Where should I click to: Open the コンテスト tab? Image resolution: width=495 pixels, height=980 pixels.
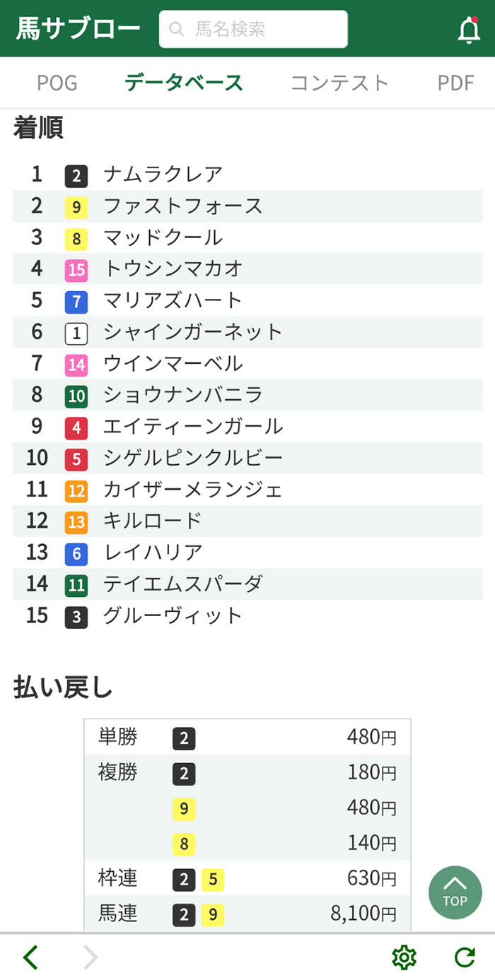click(340, 83)
